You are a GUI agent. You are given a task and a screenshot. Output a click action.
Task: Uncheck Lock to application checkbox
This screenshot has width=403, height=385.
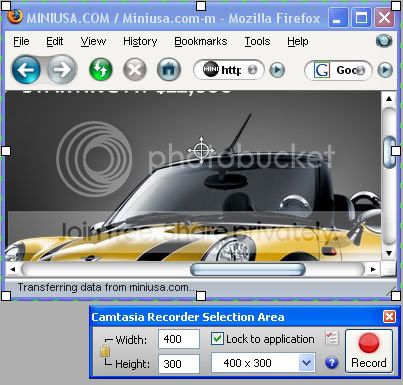217,339
